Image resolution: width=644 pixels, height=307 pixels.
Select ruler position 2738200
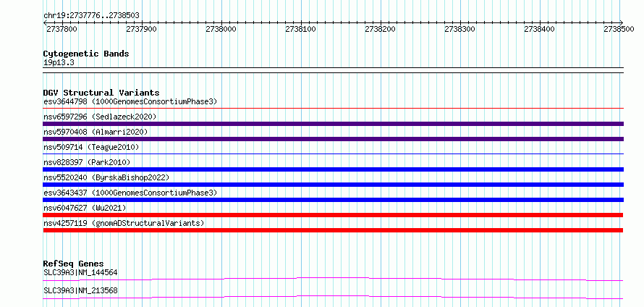click(x=381, y=29)
